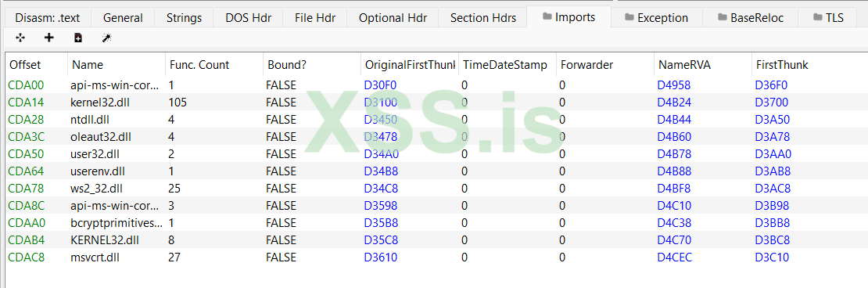Open the Exception tab

[x=657, y=18]
